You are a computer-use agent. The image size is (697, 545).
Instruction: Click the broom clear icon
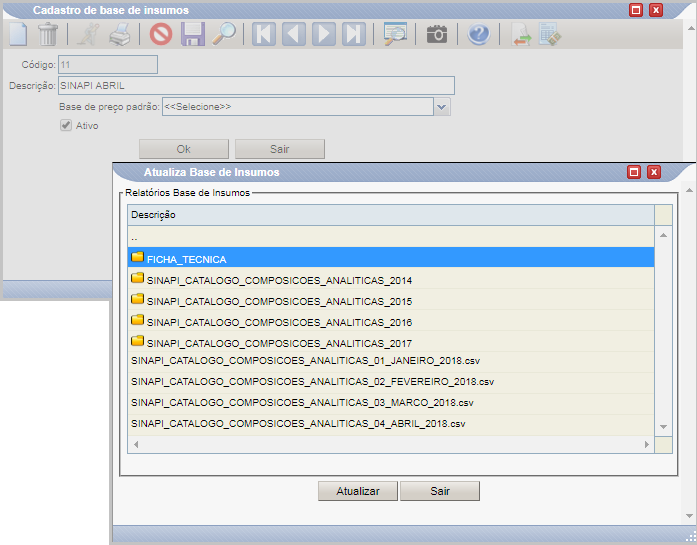[x=88, y=34]
